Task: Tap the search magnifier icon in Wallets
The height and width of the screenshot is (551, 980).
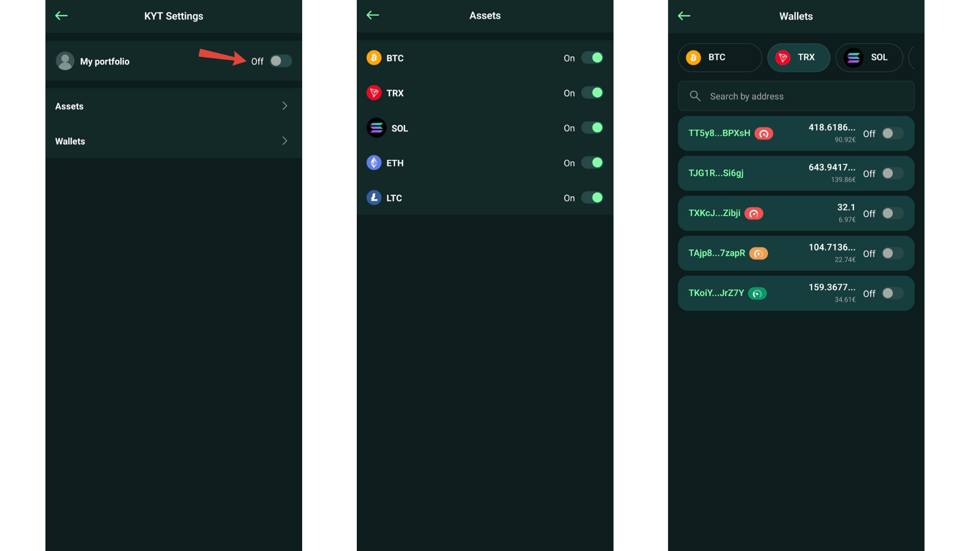Action: pos(695,96)
